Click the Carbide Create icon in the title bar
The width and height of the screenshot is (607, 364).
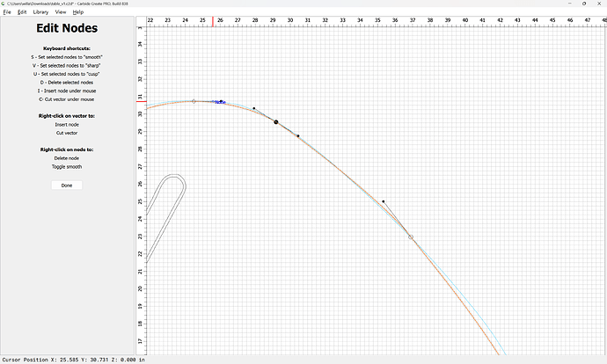[4, 4]
